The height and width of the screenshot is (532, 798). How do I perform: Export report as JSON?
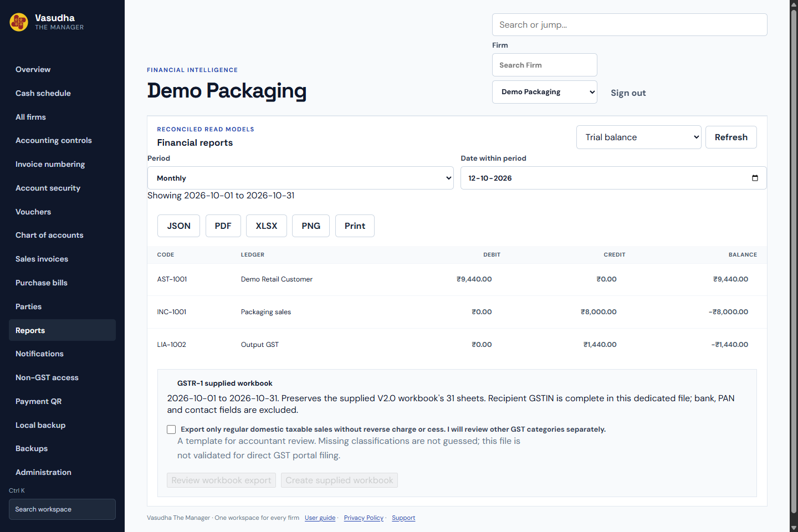[178, 226]
